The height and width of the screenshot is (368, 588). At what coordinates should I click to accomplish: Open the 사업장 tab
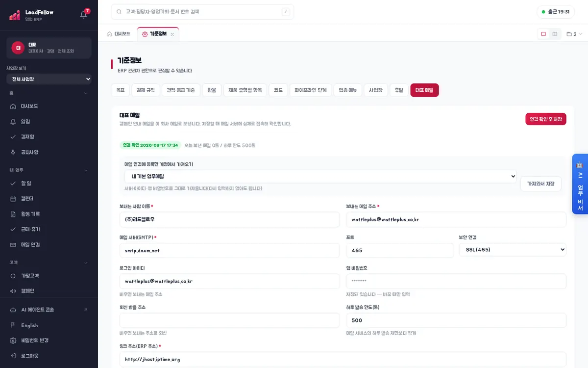(376, 90)
